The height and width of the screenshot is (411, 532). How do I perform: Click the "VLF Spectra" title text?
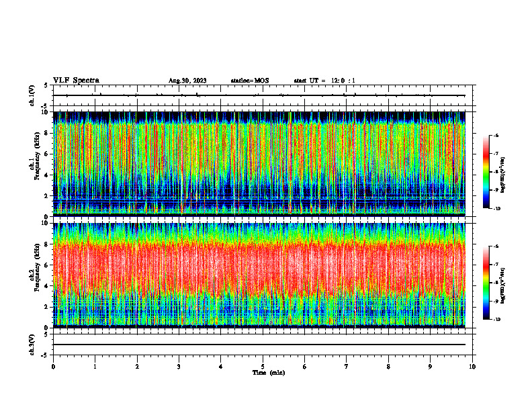pos(76,81)
